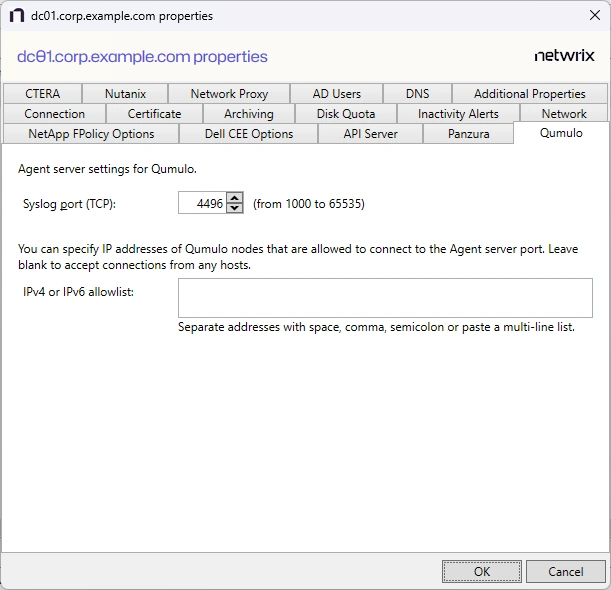Click the IPv4 or IPv6 allowlist box
Screen dimensions: 611x590
coord(385,298)
